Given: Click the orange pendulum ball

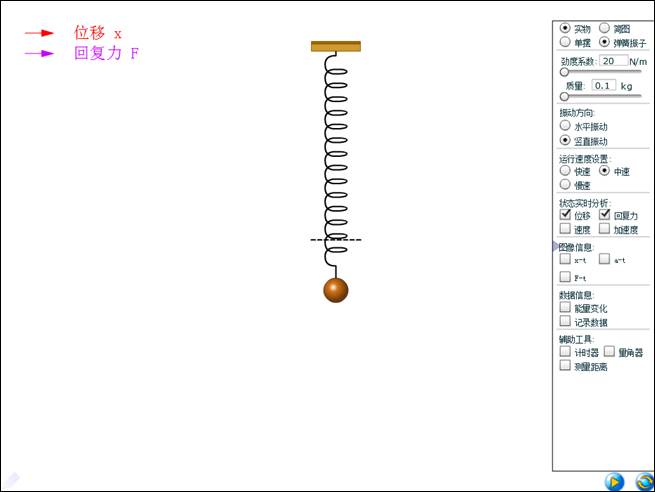Looking at the screenshot, I should point(335,290).
